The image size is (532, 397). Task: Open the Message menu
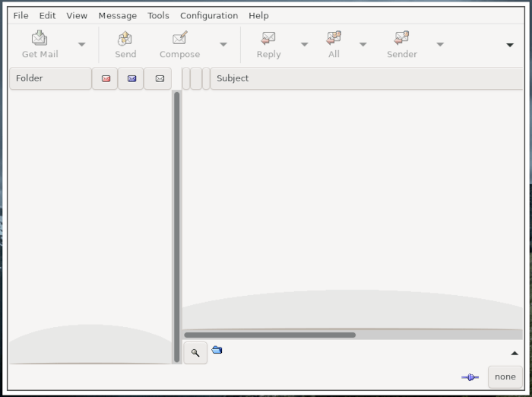[x=117, y=16]
